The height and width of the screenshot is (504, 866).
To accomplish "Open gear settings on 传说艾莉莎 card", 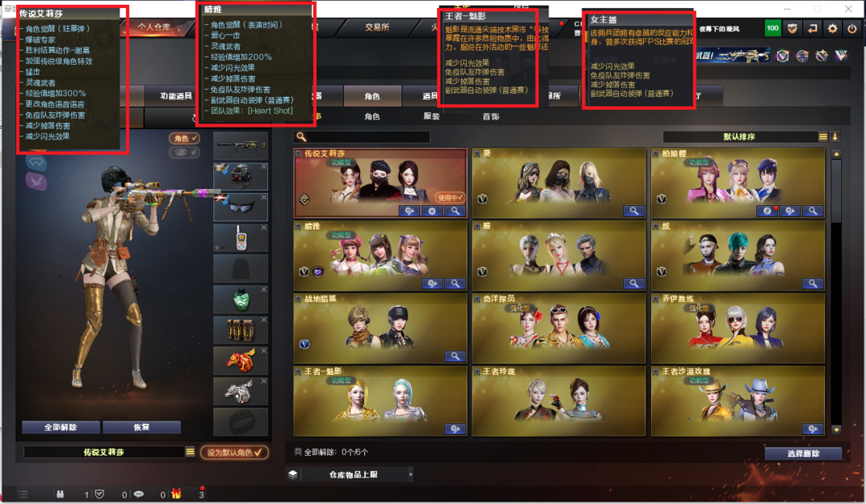I will pos(432,211).
